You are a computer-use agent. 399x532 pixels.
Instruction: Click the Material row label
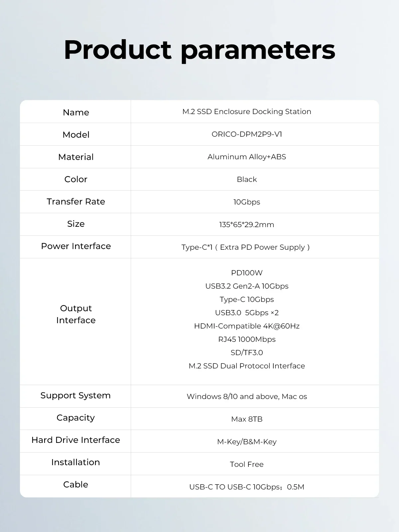pos(76,157)
